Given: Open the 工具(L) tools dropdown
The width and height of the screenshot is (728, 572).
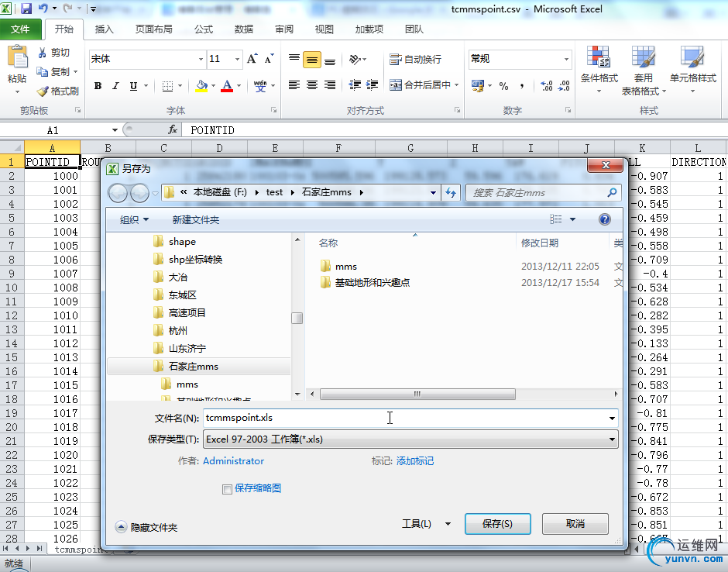Looking at the screenshot, I should click(x=426, y=524).
